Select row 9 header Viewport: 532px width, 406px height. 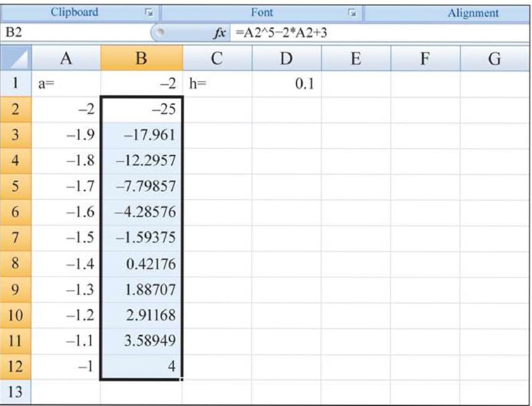(x=15, y=290)
